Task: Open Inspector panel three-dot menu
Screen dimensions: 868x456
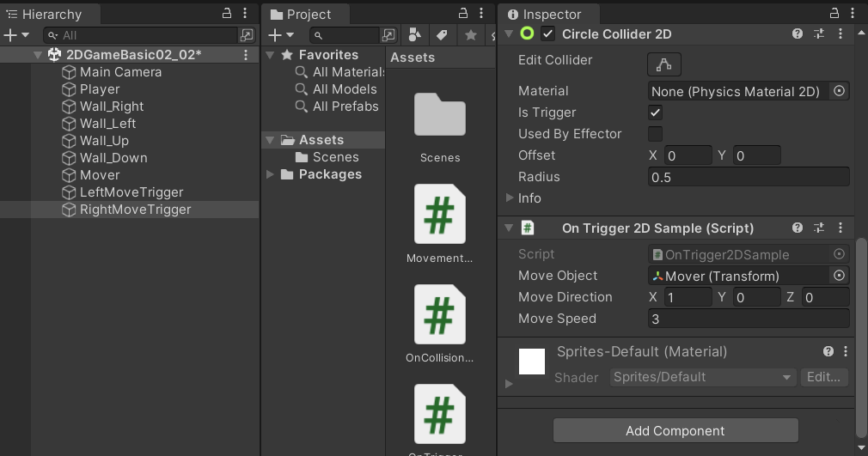Action: pos(852,13)
